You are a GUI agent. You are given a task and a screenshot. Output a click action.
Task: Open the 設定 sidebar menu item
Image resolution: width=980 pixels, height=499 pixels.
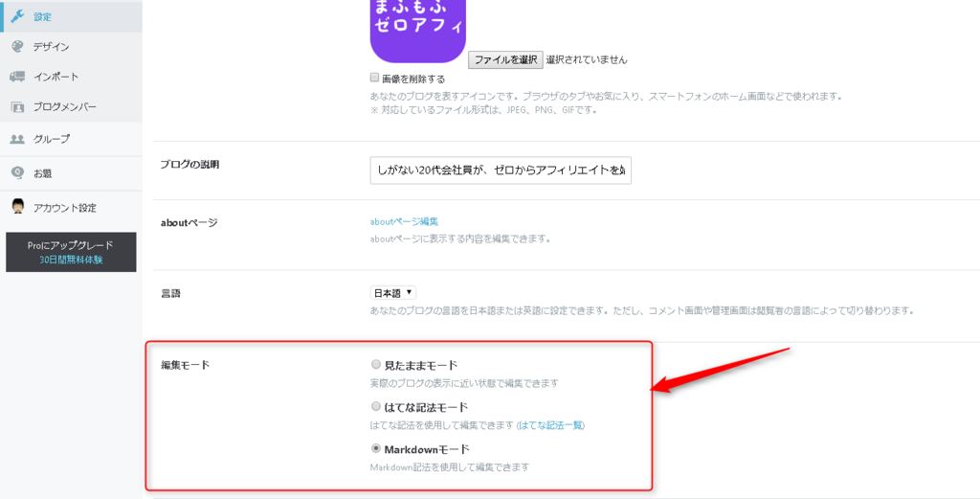point(71,16)
